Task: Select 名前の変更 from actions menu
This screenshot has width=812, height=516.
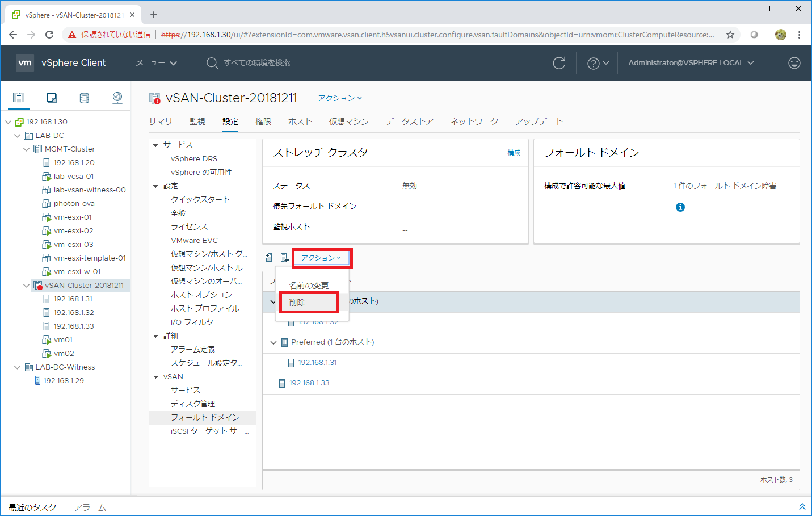Action: (x=312, y=286)
